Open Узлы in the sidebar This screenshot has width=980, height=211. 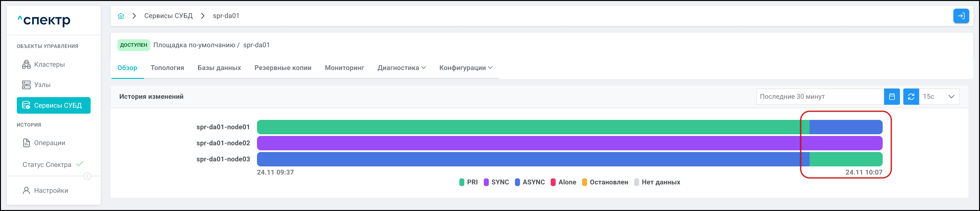coord(42,85)
